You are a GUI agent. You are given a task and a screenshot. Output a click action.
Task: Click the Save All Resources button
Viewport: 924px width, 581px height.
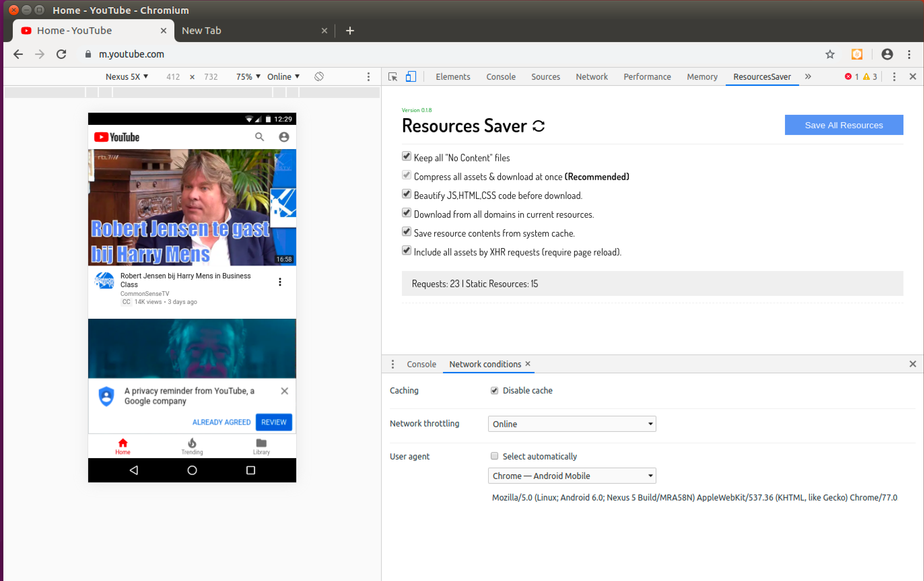(x=844, y=125)
